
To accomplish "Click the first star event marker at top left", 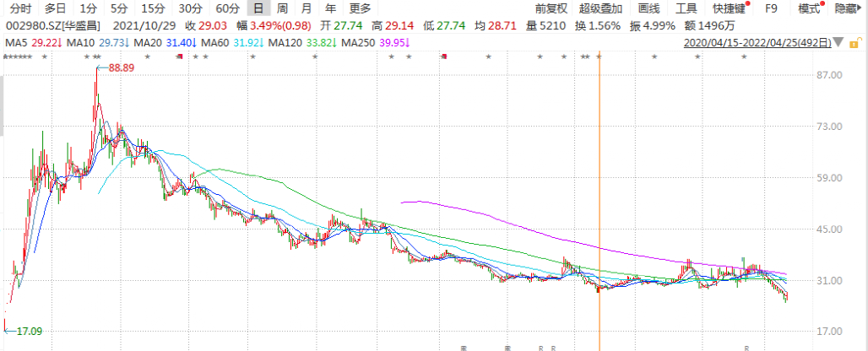I will tap(6, 56).
